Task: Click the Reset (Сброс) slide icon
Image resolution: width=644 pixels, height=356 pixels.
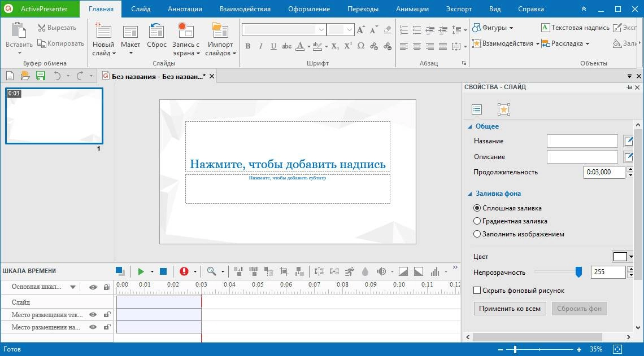Action: pyautogui.click(x=156, y=31)
